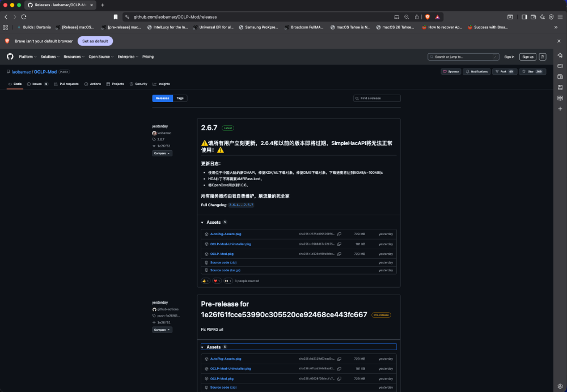Star the OCLP-Mod repository

[532, 71]
